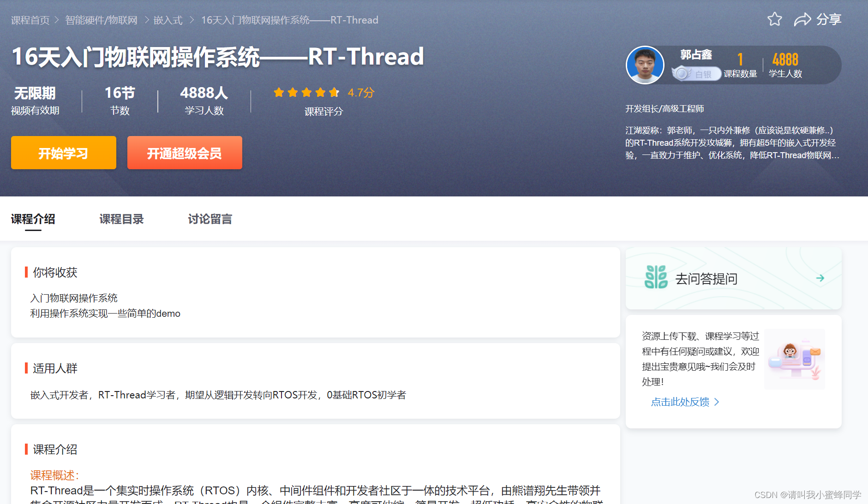
Task: Click instructor name 郭占鑫
Action: (696, 55)
